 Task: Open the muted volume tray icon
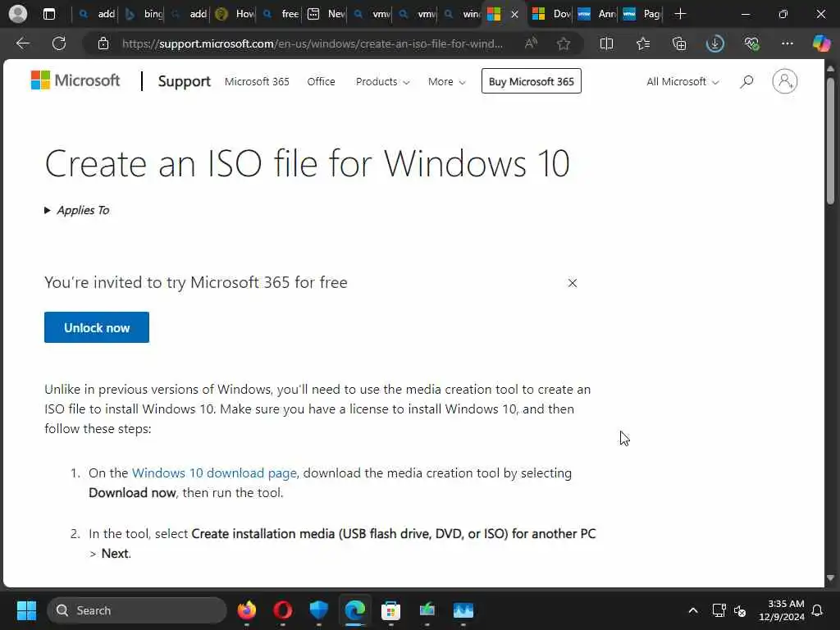point(741,610)
